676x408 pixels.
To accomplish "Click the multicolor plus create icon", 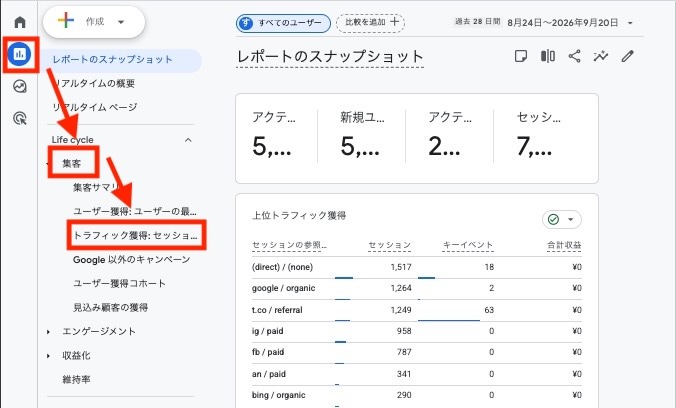I will pyautogui.click(x=66, y=20).
